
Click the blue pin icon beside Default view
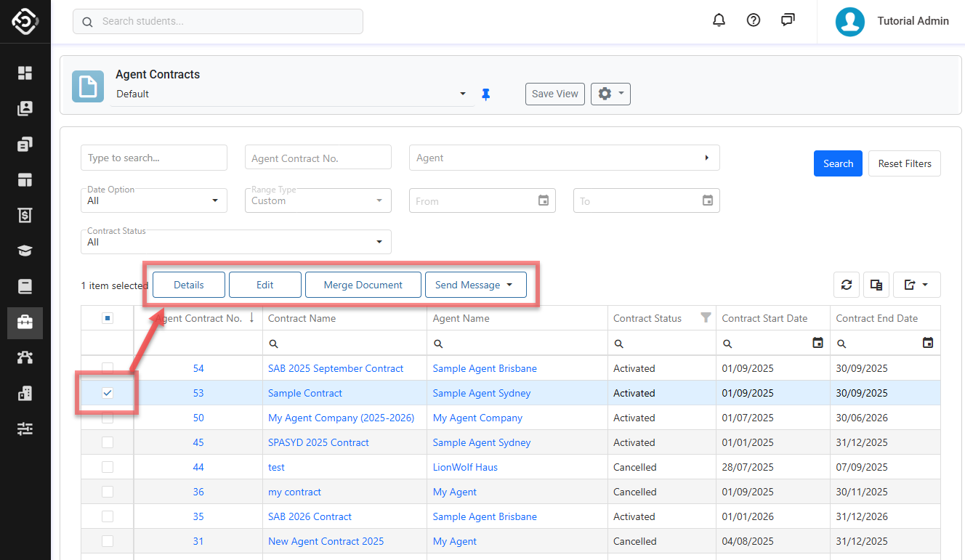click(x=486, y=94)
